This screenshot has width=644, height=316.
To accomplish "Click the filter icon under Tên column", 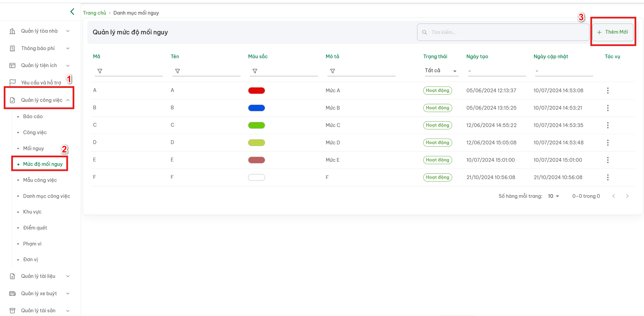I will click(178, 71).
